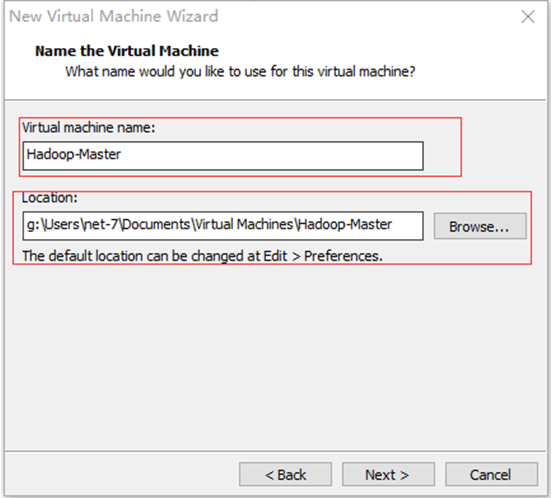This screenshot has width=553, height=498.
Task: Open the Browse... folder picker
Action: click(x=480, y=226)
